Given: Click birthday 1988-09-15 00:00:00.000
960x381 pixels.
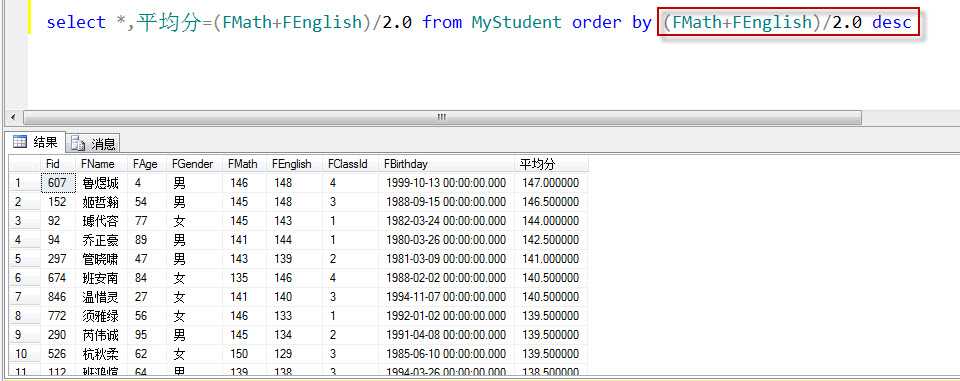Looking at the screenshot, I should [x=447, y=202].
